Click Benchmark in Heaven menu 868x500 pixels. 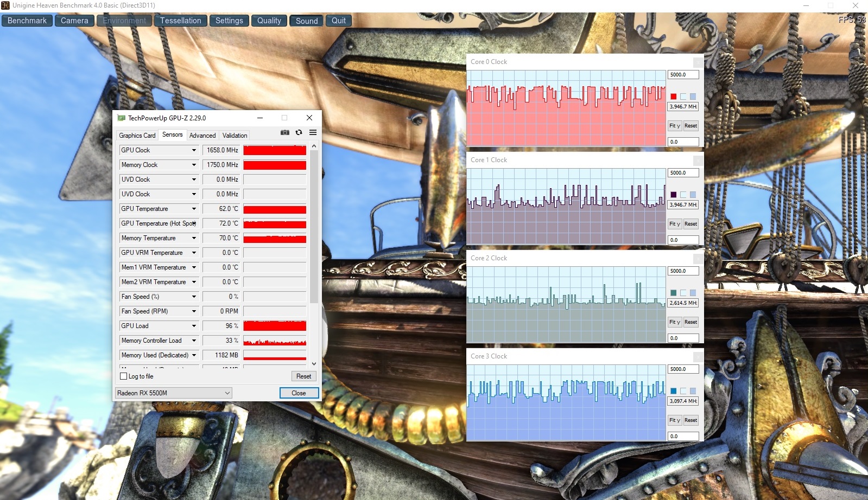click(27, 21)
